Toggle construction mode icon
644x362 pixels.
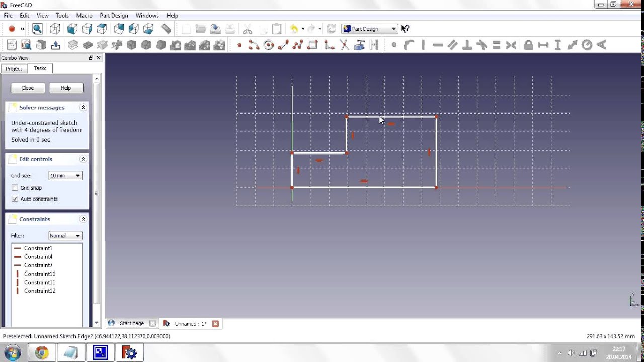374,45
